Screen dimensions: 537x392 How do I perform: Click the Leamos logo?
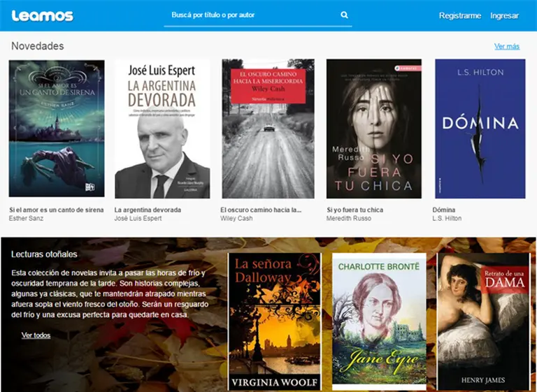pyautogui.click(x=43, y=16)
